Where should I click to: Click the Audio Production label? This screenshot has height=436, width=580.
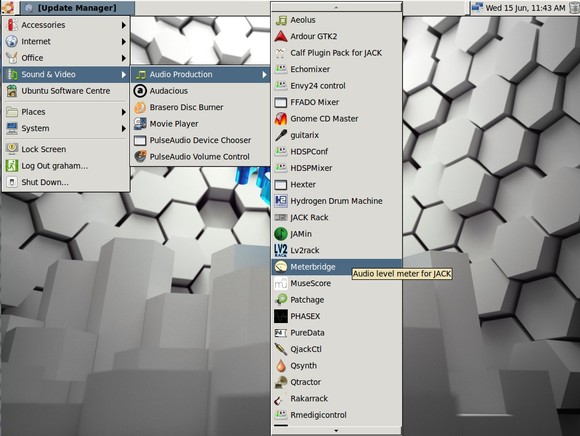click(181, 74)
